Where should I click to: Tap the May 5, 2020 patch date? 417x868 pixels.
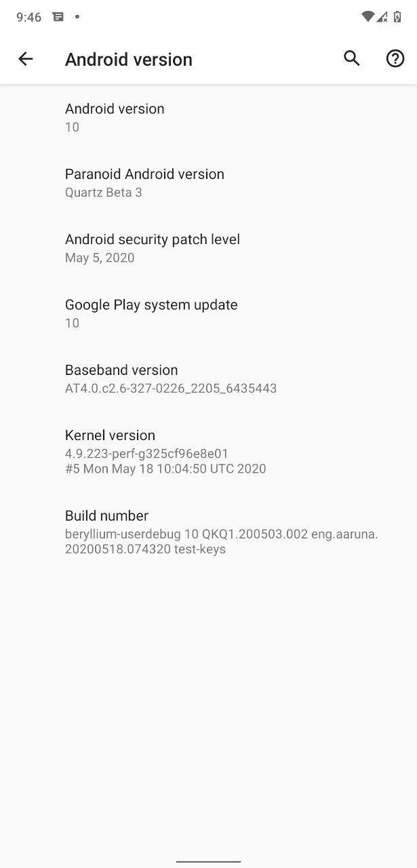pyautogui.click(x=100, y=258)
